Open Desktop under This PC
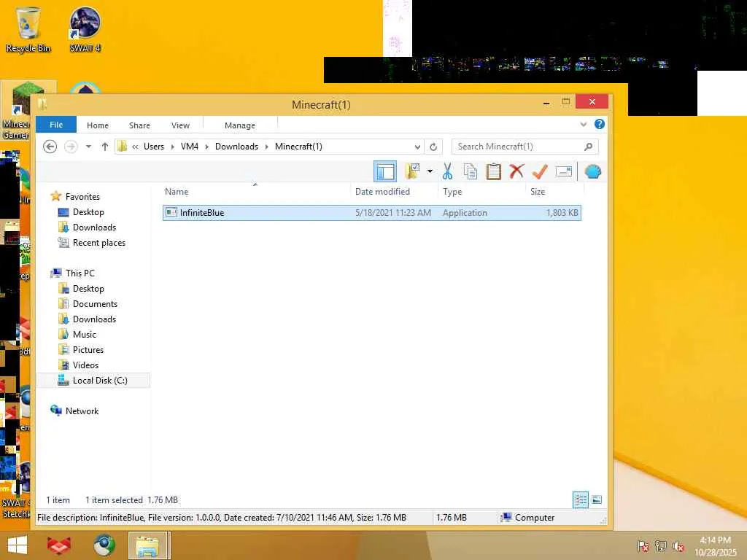The image size is (747, 560). point(88,289)
